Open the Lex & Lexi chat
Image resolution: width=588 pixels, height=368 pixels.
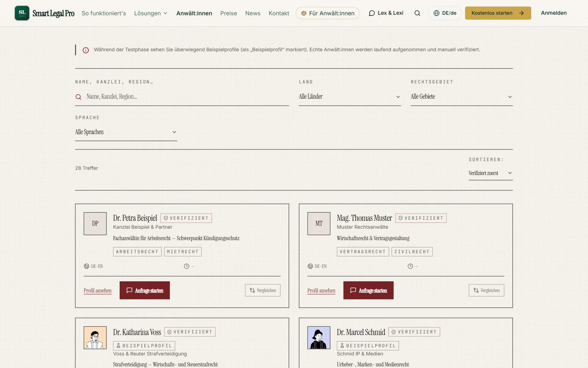click(386, 13)
